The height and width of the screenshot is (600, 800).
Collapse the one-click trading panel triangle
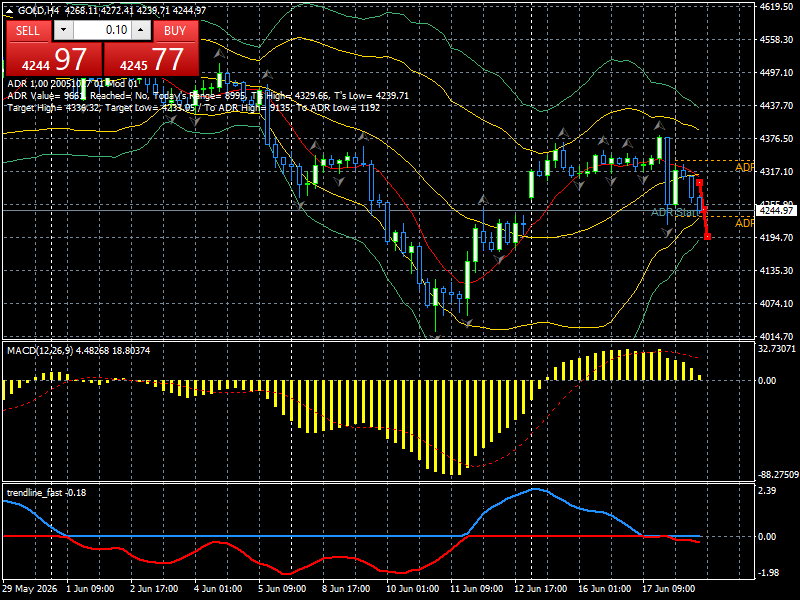pos(10,10)
